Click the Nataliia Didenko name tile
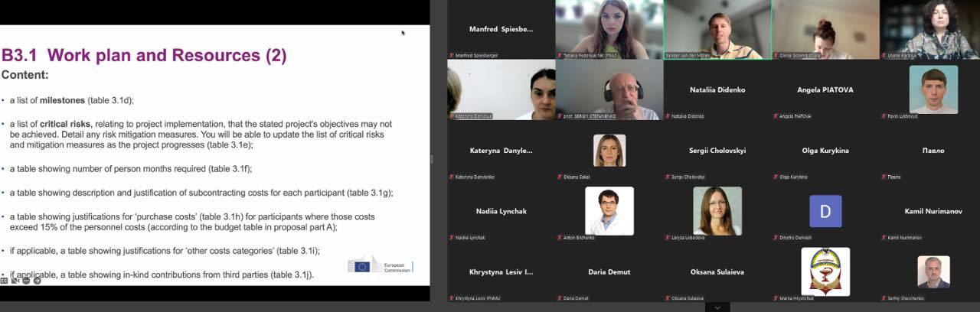980x312 pixels. (717, 89)
